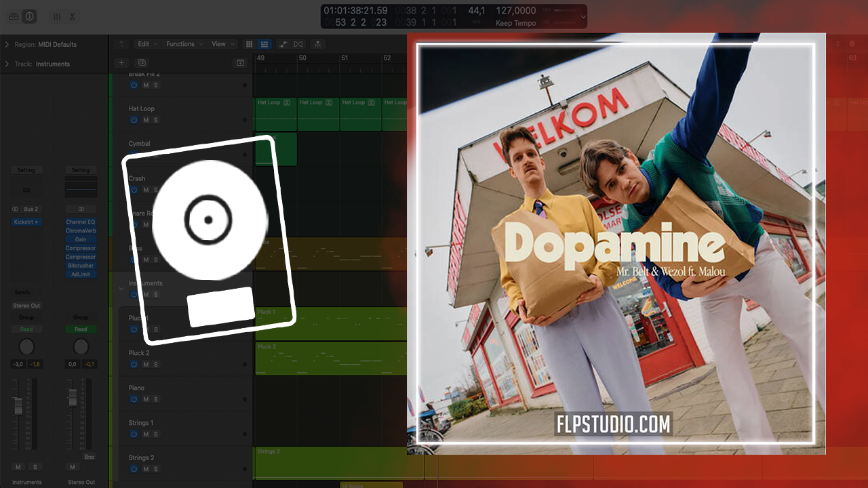The height and width of the screenshot is (488, 868).
Task: Switch to grid view icon in tracks toolbar
Action: pyautogui.click(x=249, y=44)
